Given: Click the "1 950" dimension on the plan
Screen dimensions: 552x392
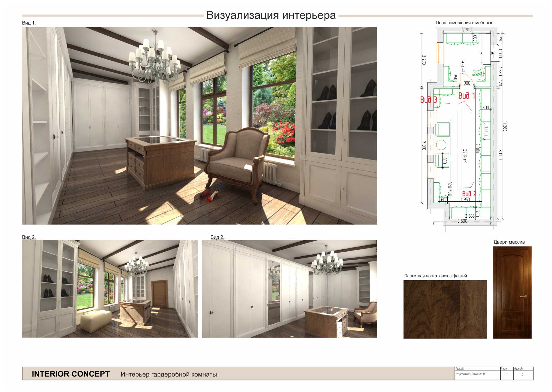Looking at the screenshot, I should pyautogui.click(x=465, y=199).
